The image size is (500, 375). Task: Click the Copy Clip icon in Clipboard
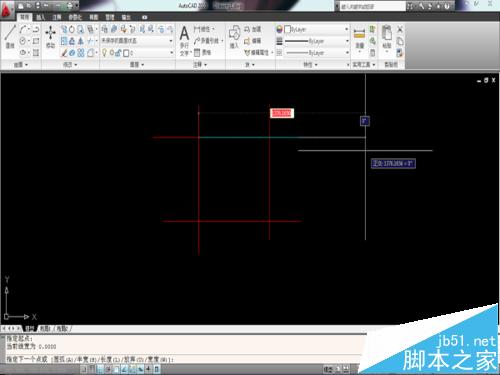(x=400, y=41)
